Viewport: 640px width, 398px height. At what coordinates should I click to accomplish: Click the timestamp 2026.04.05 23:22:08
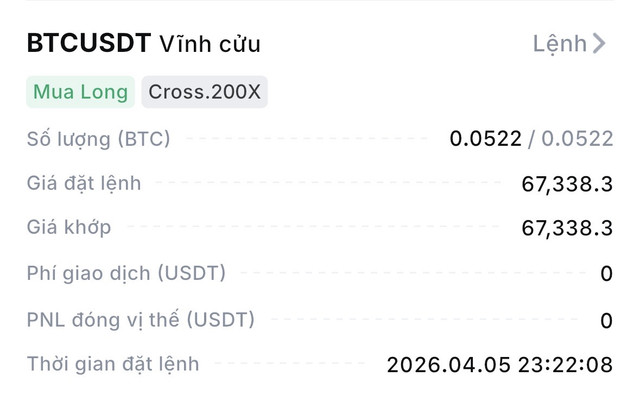click(500, 365)
